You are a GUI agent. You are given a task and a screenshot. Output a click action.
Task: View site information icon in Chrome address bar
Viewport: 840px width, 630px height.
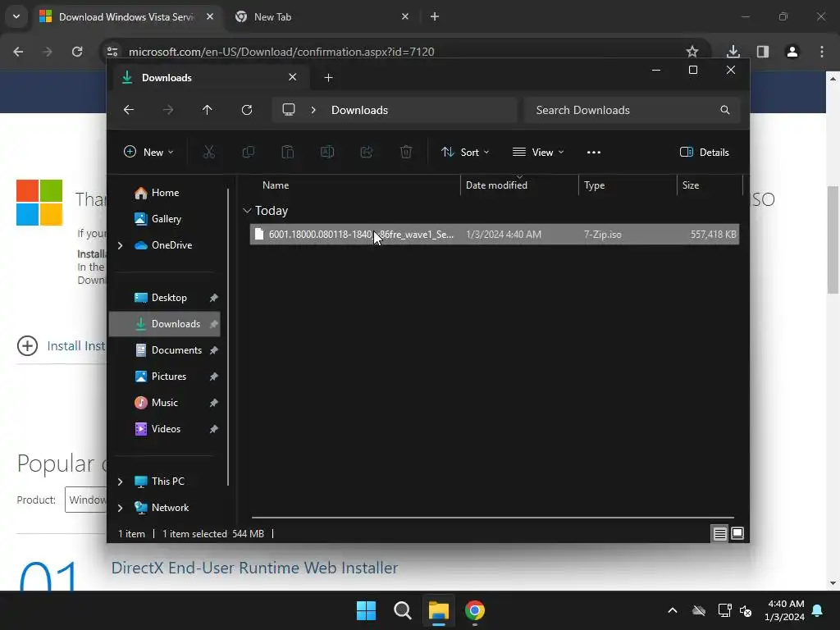point(112,52)
